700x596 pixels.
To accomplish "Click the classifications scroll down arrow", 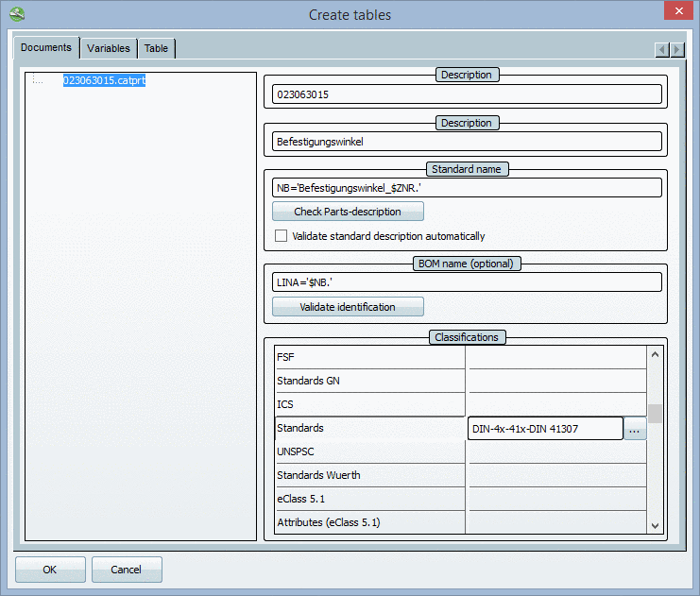I will [655, 525].
